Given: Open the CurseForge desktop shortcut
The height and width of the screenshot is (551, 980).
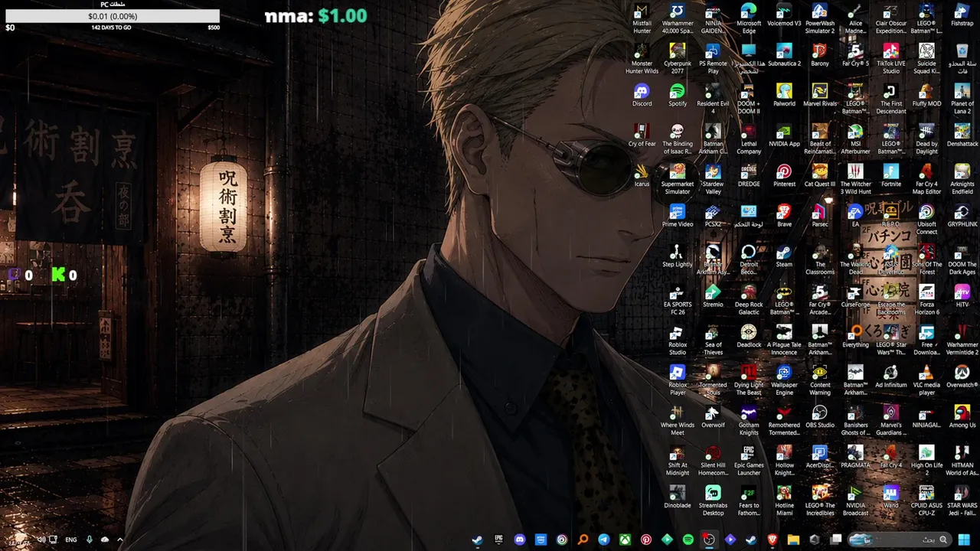Looking at the screenshot, I should (855, 296).
